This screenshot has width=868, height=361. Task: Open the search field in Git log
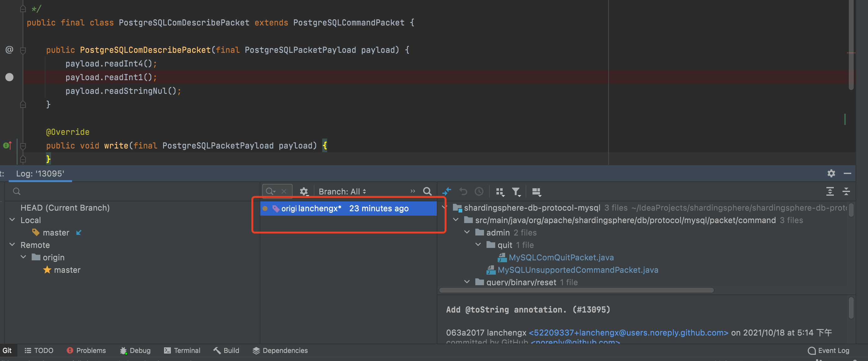tap(427, 191)
